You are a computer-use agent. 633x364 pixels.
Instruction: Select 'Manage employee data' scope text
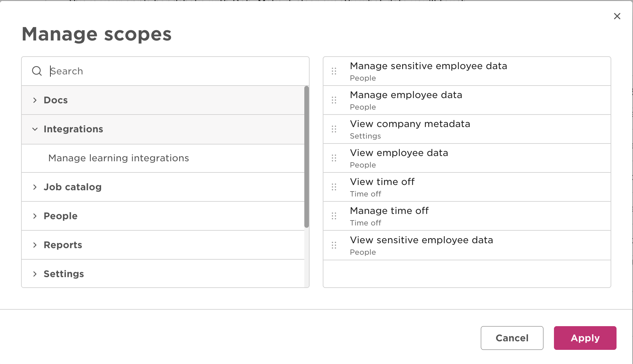tap(406, 95)
